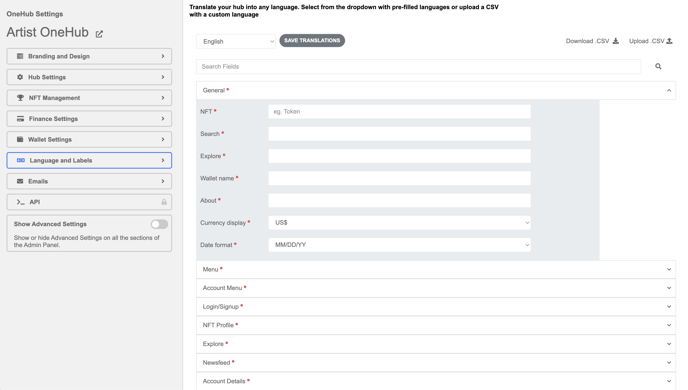Screen dimensions: 688x390
Task: Click the Upload .CSV arrow icon
Action: click(669, 41)
